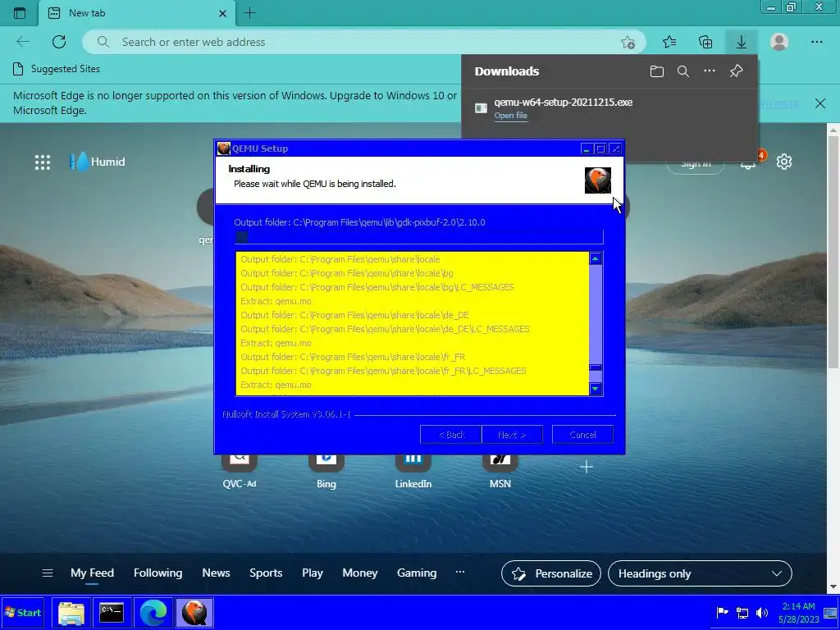Click scroll down arrow in install log
Screen dimensions: 840x630
point(596,388)
